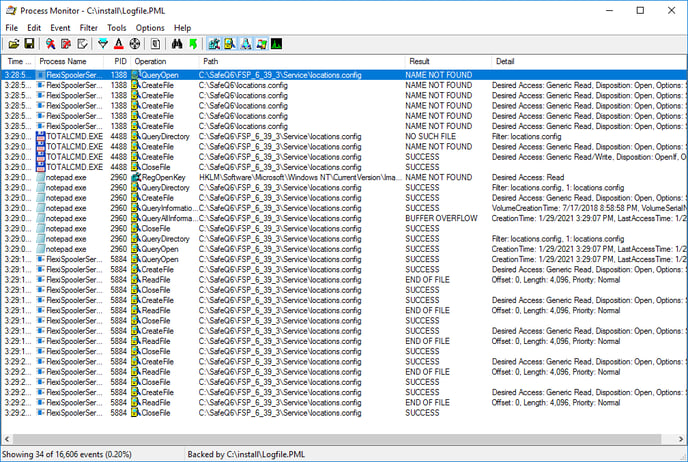Click the horizontal scrollbar right arrow
Viewport: 688px width, 462px height.
[681, 439]
